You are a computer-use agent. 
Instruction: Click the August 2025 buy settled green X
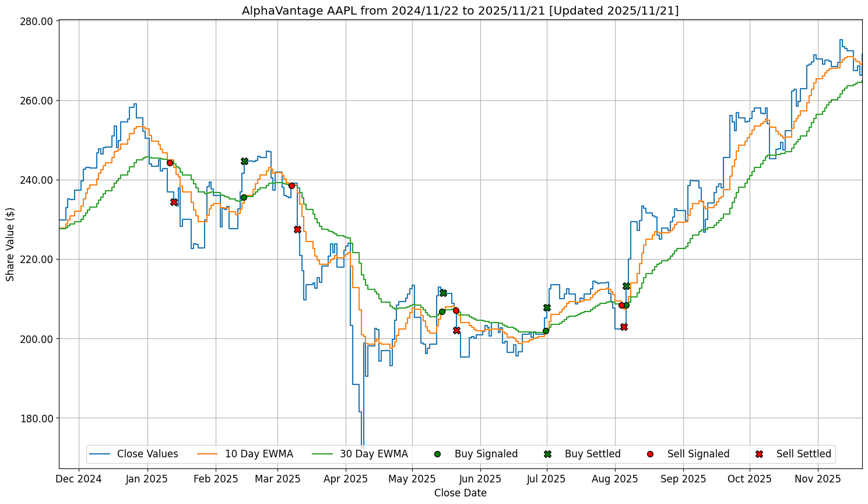[x=626, y=286]
